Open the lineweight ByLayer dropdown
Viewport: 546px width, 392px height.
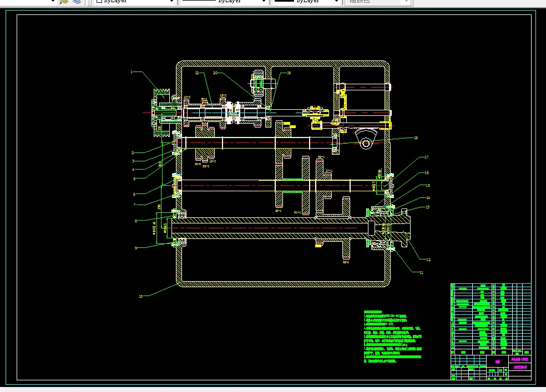(x=336, y=2)
